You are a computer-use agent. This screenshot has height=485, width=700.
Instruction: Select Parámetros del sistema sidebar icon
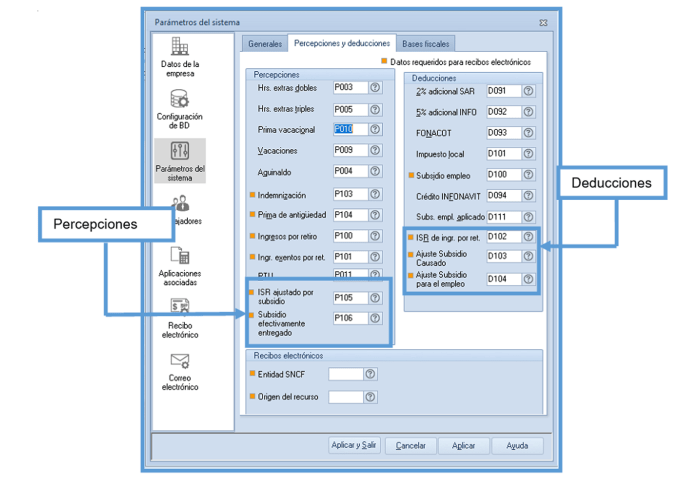tap(180, 160)
